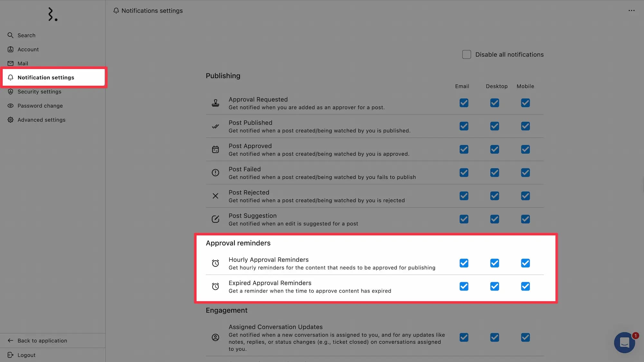
Task: Click the Post Suggestion edit icon
Action: tap(215, 219)
